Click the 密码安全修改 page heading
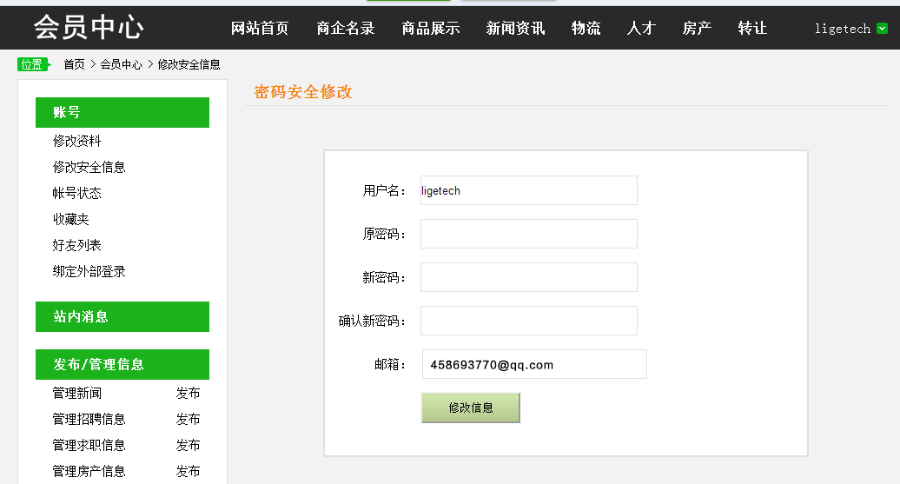The image size is (900, 484). [x=303, y=92]
